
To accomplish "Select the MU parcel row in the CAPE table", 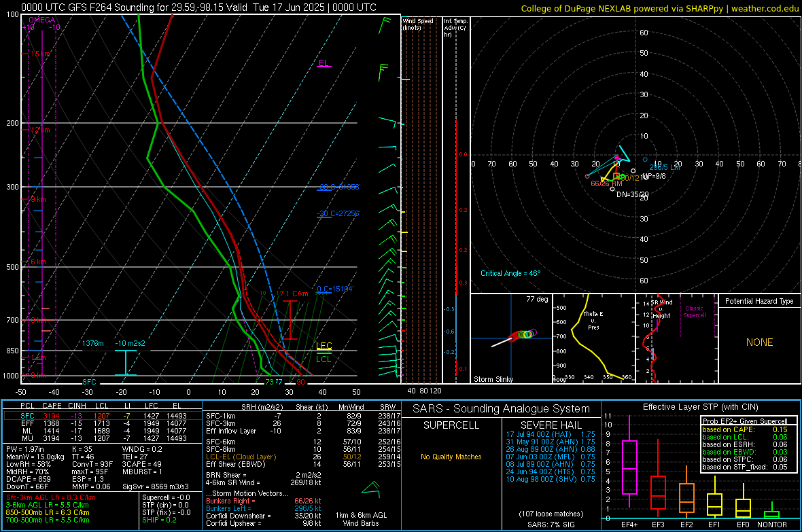I will click(103, 438).
